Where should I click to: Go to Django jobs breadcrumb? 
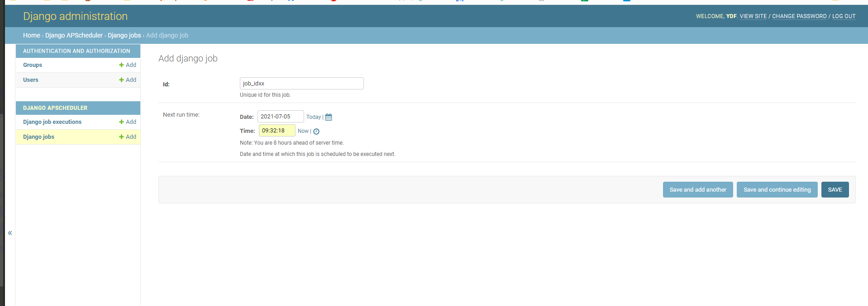pyautogui.click(x=124, y=35)
